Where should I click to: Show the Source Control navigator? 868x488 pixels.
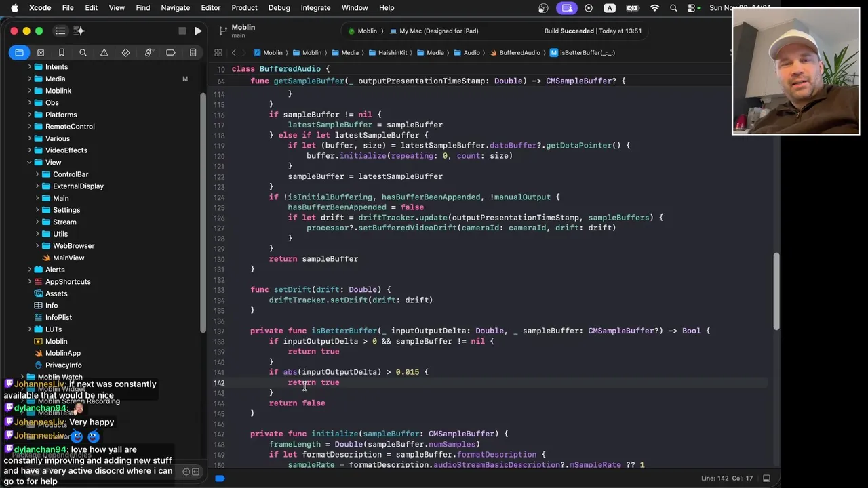coord(41,52)
